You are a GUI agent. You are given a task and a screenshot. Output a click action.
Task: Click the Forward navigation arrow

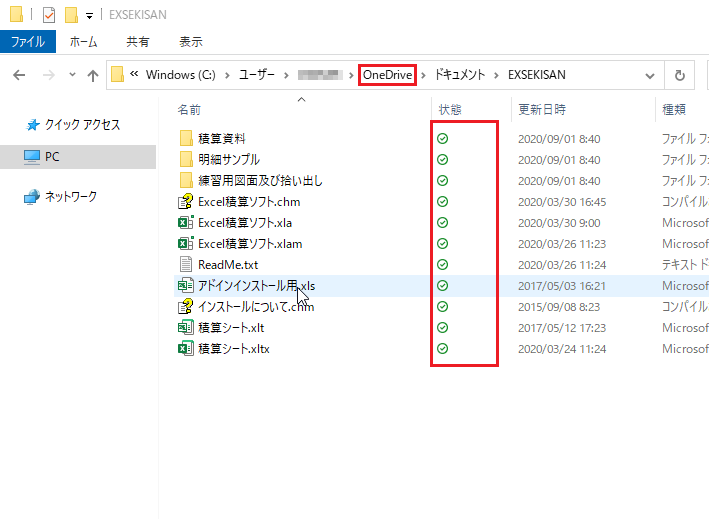49,75
